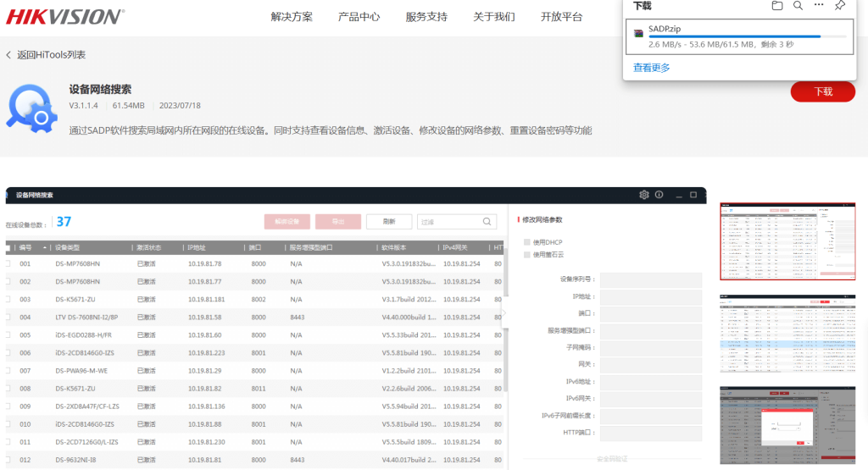Tick the checkbox for row 005

tap(8, 335)
